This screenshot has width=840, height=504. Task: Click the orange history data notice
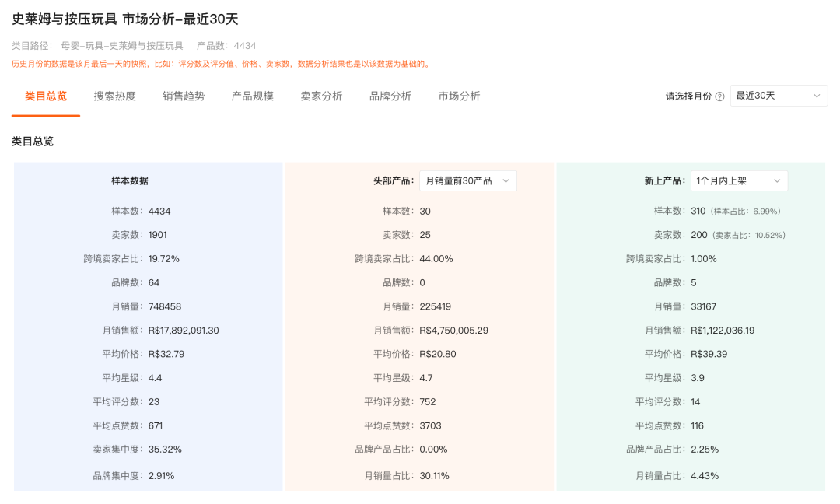point(222,65)
